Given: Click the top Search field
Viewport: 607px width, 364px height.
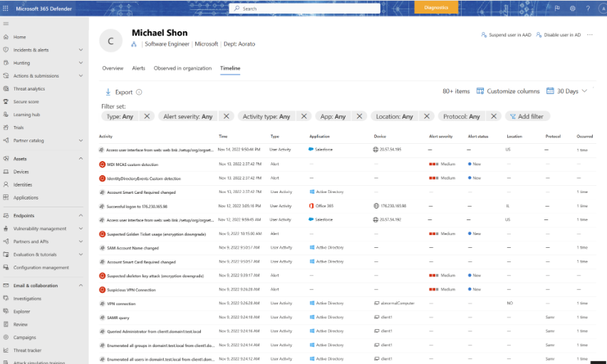Looking at the screenshot, I should pos(305,9).
